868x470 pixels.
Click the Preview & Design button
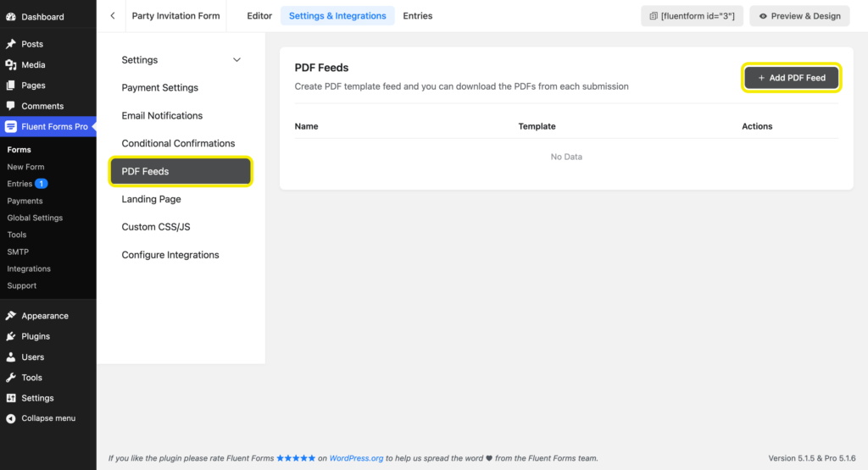(x=799, y=16)
